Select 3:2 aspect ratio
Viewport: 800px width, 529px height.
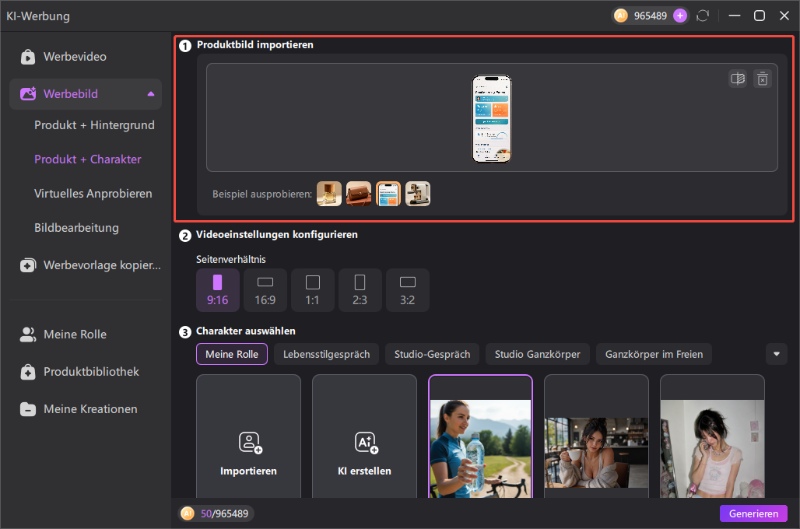click(407, 290)
